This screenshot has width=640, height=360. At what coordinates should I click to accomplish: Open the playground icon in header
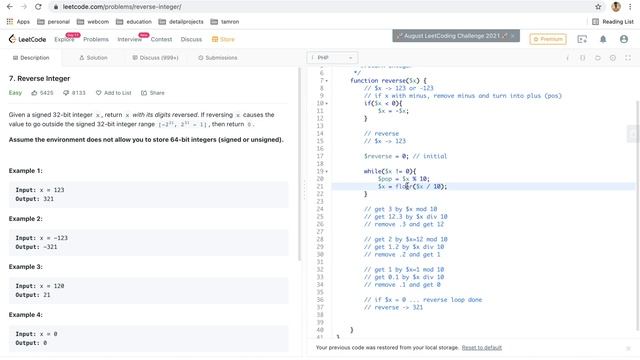pos(582,39)
